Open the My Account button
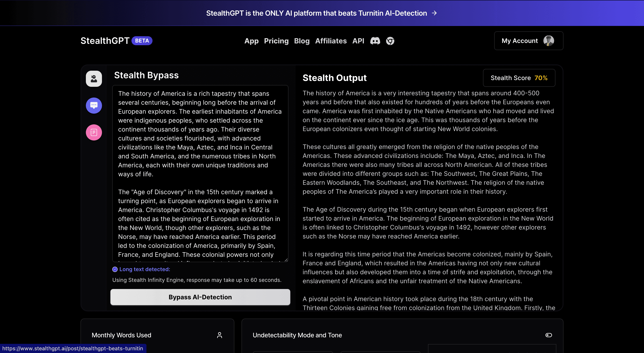Screen dimensions: 644x353 520,41
